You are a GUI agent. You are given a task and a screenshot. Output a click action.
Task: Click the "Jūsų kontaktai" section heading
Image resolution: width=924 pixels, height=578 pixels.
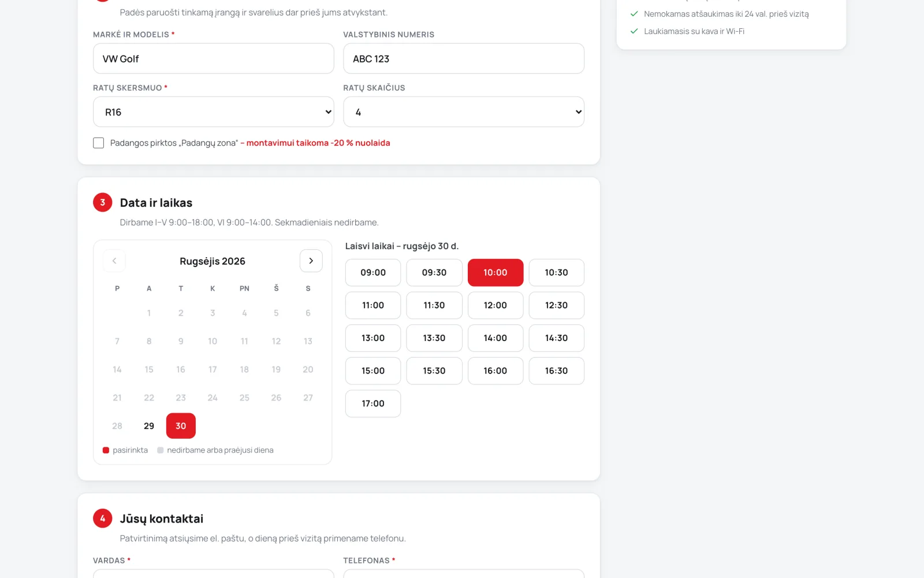tap(162, 519)
